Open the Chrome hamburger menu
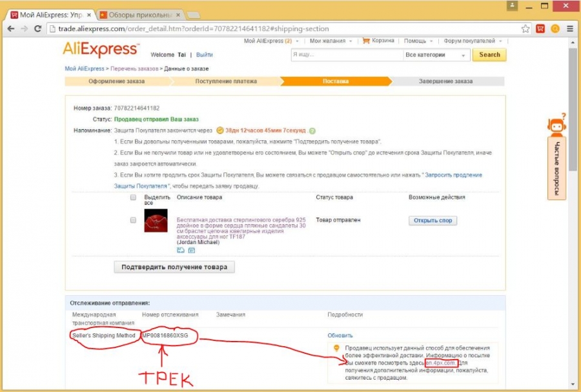581x392 pixels. 570,28
